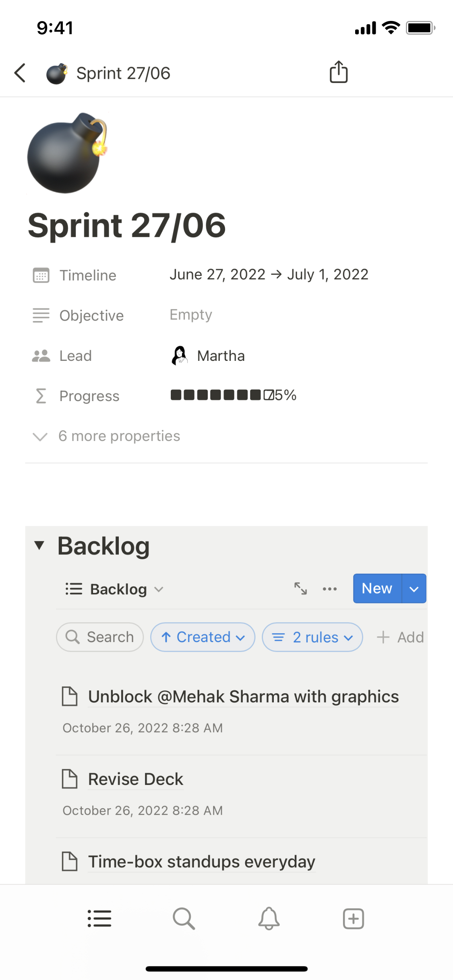
Task: Tap the share icon in header
Action: tap(339, 72)
